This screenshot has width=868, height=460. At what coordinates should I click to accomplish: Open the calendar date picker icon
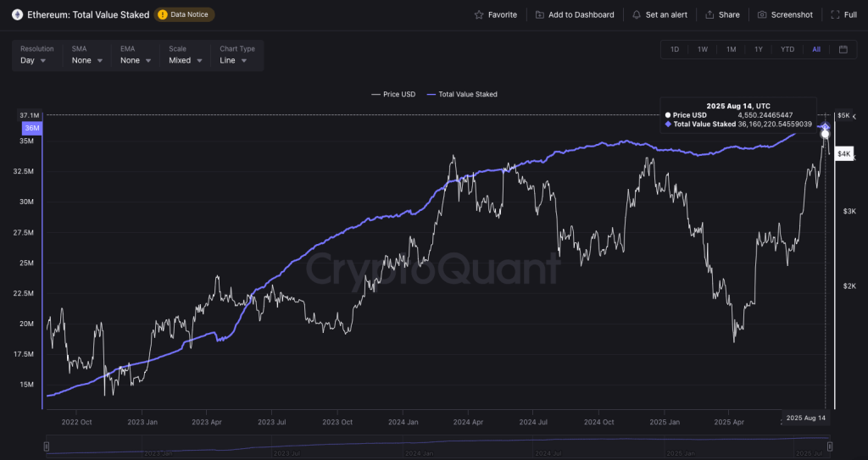843,49
